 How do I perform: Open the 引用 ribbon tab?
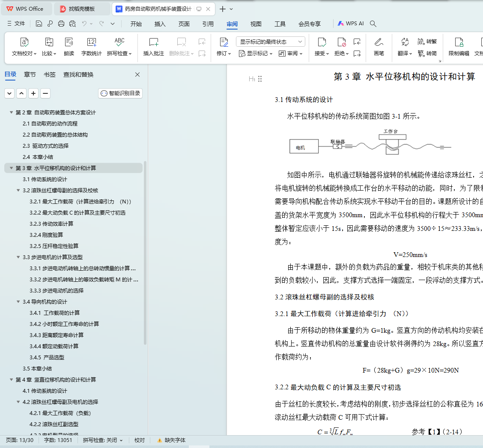click(x=208, y=24)
